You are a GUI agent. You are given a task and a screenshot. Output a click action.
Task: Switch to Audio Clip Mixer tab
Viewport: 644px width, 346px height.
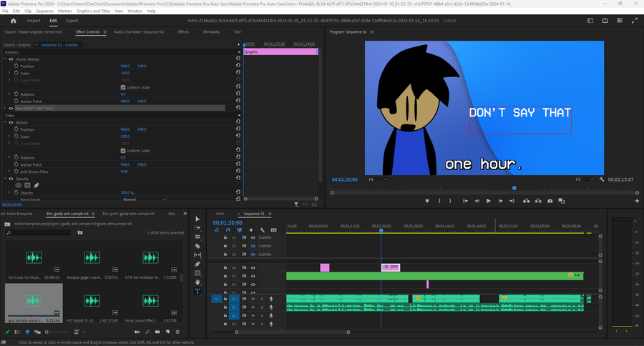tap(139, 31)
